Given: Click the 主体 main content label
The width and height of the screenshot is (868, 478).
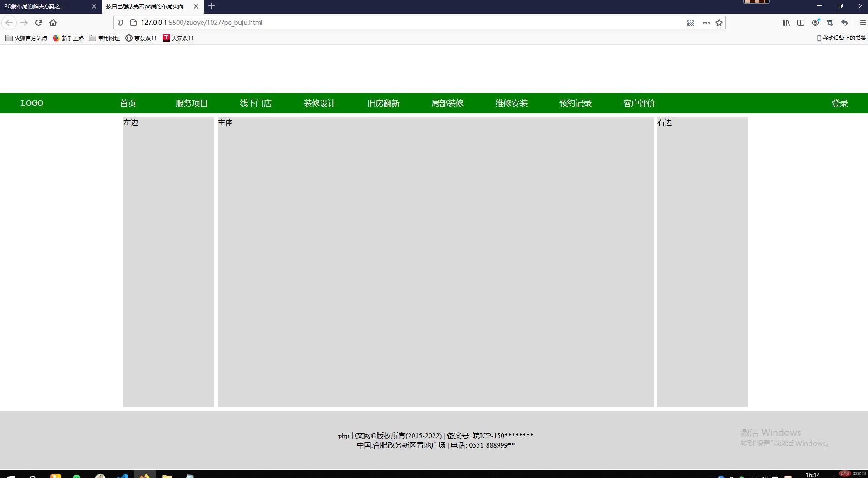Looking at the screenshot, I should 225,122.
